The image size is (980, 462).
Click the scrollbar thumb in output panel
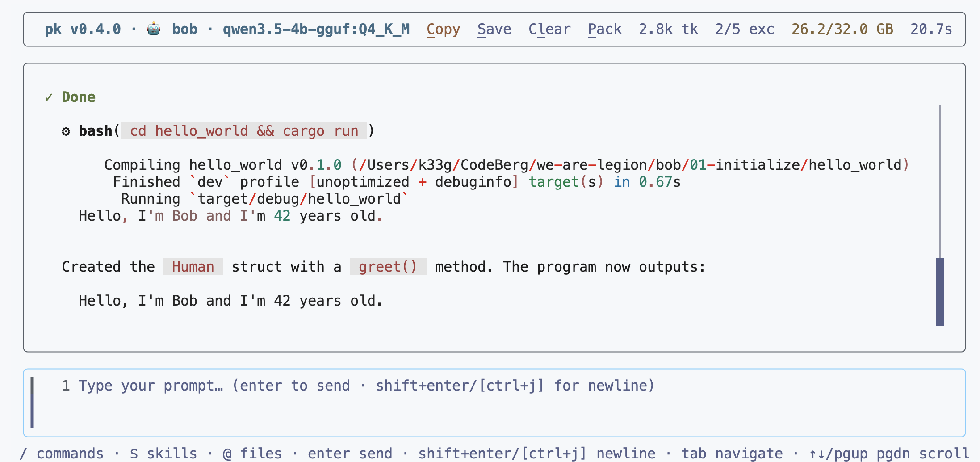point(940,292)
